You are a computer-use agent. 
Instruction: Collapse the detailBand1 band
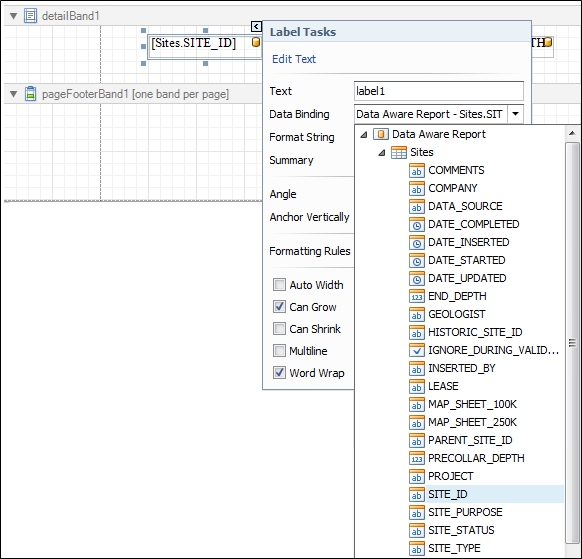[14, 16]
